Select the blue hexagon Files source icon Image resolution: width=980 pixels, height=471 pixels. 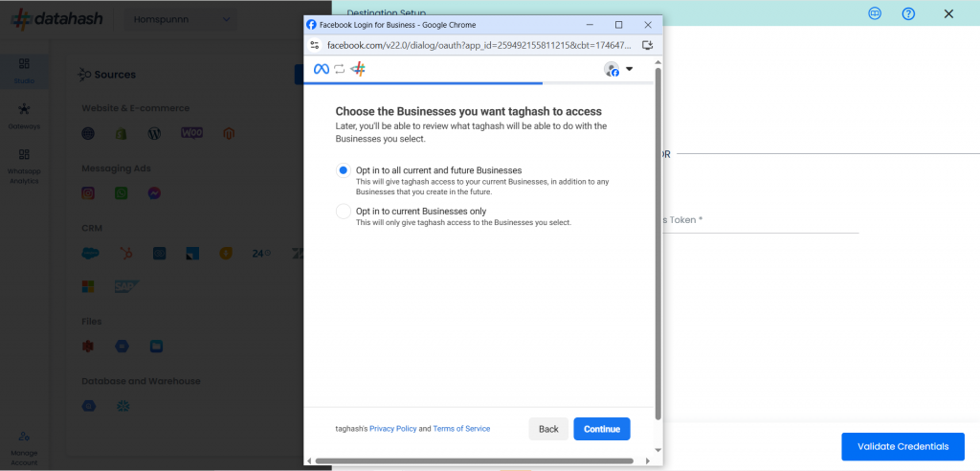click(x=122, y=346)
